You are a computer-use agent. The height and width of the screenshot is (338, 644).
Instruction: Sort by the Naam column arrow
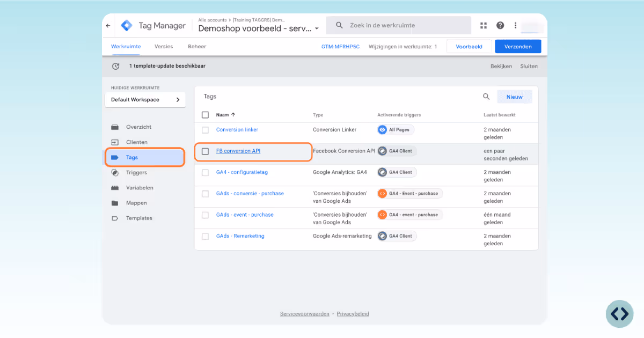(233, 115)
